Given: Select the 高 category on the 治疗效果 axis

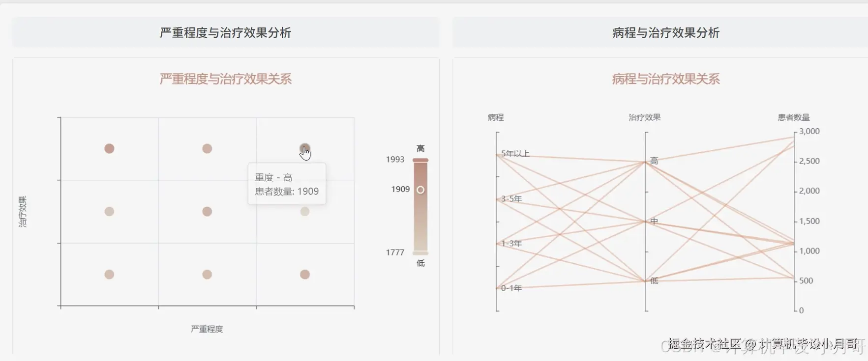Looking at the screenshot, I should (x=654, y=160).
